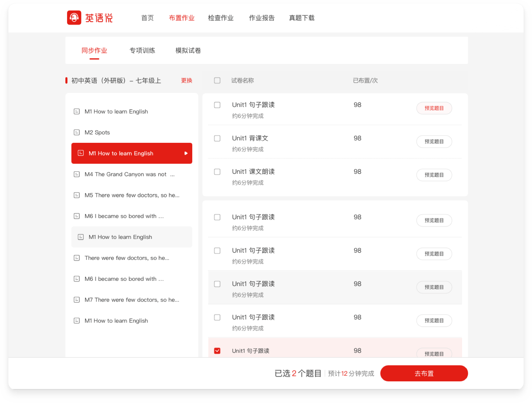Viewport: 532px width, 403px height.
Task: Click the icon in the red highlighted M1 row
Action: click(x=81, y=153)
